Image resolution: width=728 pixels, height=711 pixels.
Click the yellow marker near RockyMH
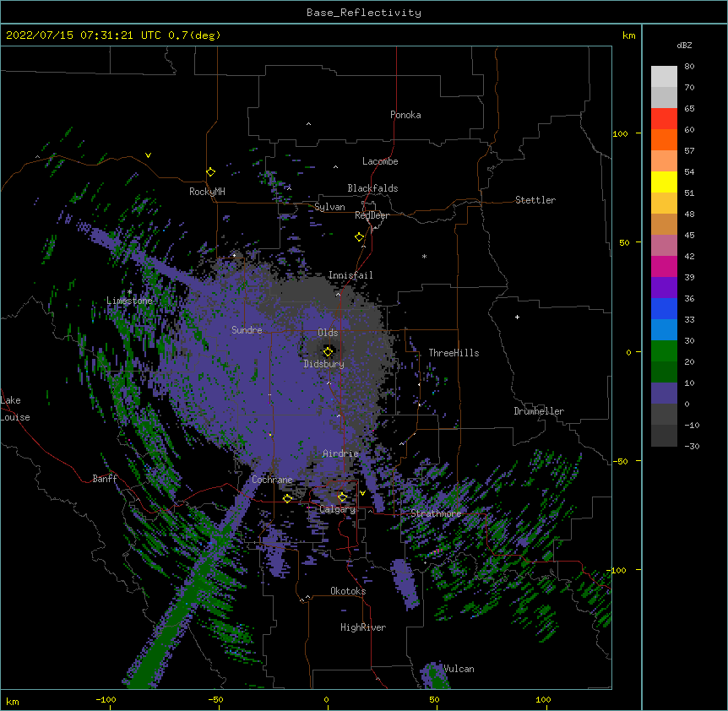click(x=210, y=172)
